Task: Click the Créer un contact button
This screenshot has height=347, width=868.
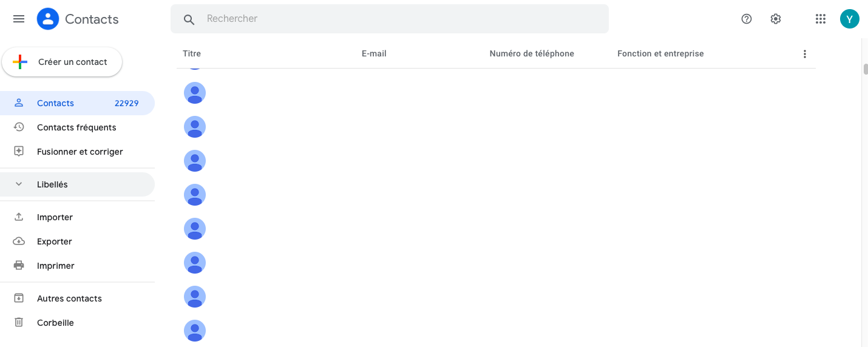Action: coord(62,62)
